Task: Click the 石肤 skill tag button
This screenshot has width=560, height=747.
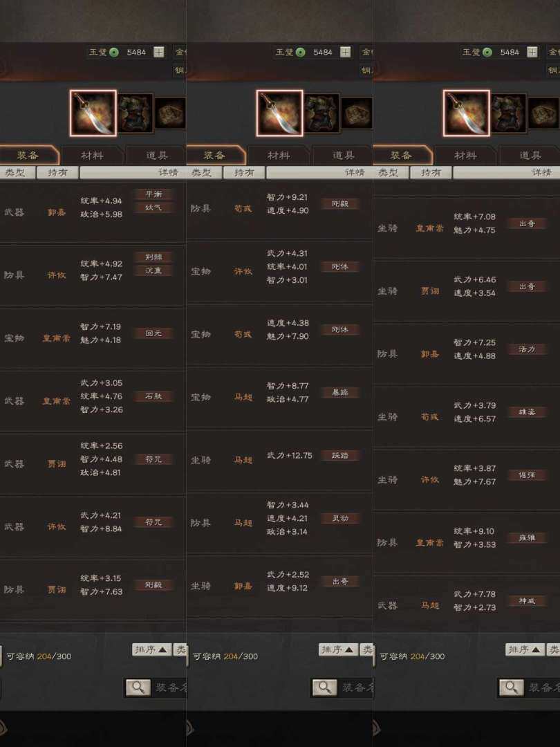Action: click(153, 396)
